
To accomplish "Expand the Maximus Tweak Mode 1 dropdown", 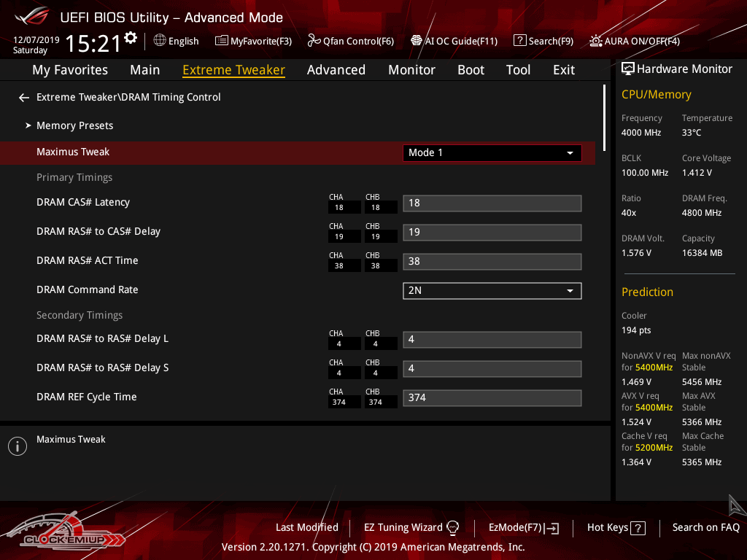I will tap(492, 153).
